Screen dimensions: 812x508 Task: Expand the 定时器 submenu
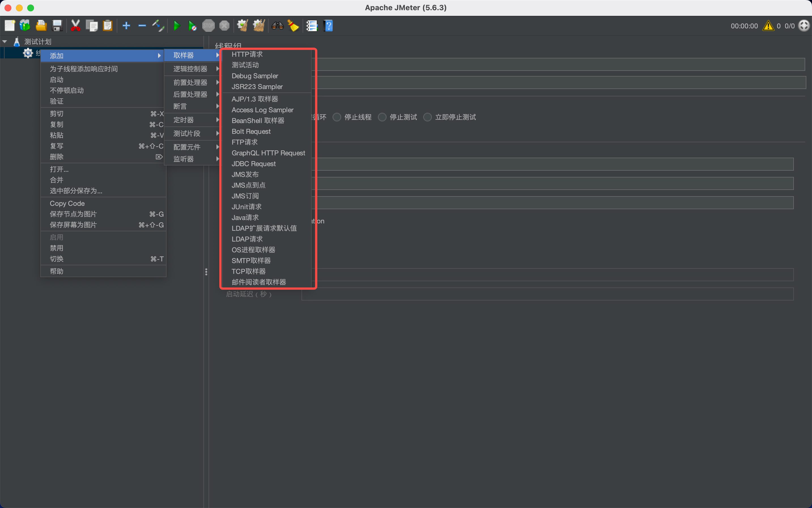tap(192, 120)
